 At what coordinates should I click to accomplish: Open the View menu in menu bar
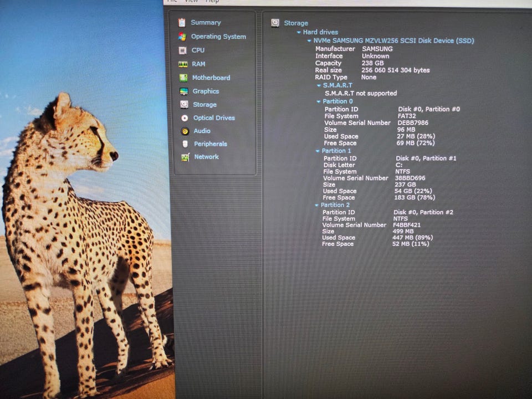pyautogui.click(x=191, y=1)
